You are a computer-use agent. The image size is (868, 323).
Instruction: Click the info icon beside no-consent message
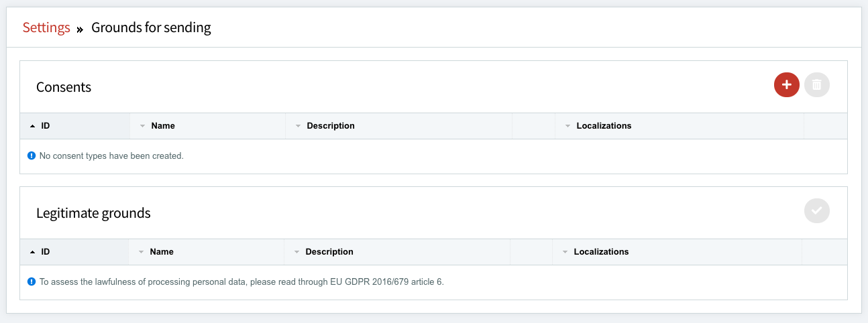tap(31, 156)
